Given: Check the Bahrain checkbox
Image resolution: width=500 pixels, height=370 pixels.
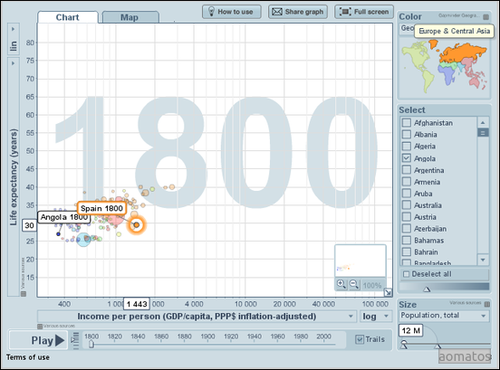Looking at the screenshot, I should click(x=406, y=252).
